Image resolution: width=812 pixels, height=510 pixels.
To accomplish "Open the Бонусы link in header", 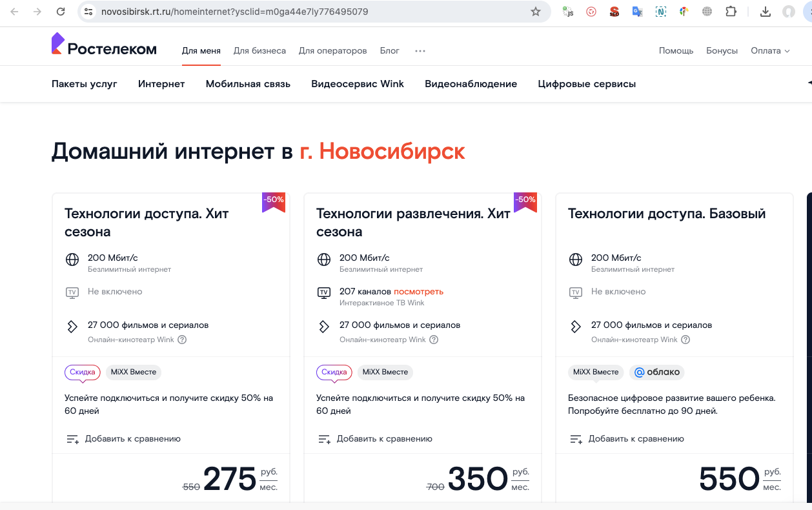I will click(x=722, y=50).
